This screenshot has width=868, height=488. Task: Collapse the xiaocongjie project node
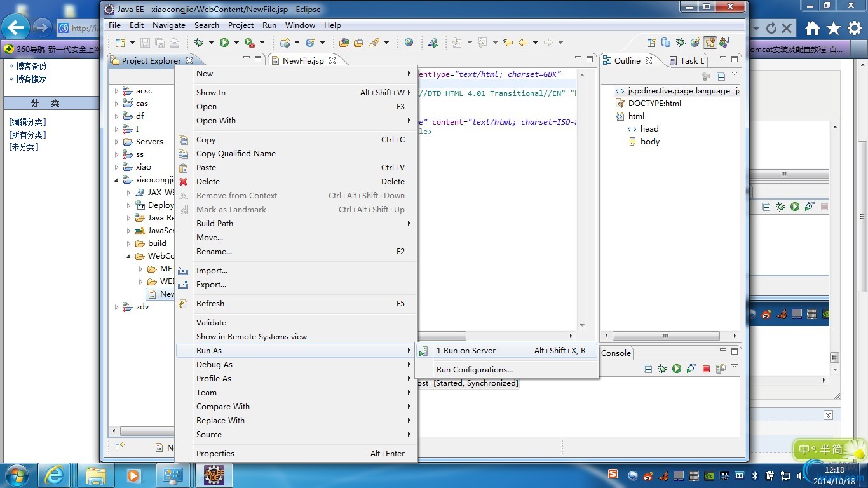pyautogui.click(x=116, y=180)
